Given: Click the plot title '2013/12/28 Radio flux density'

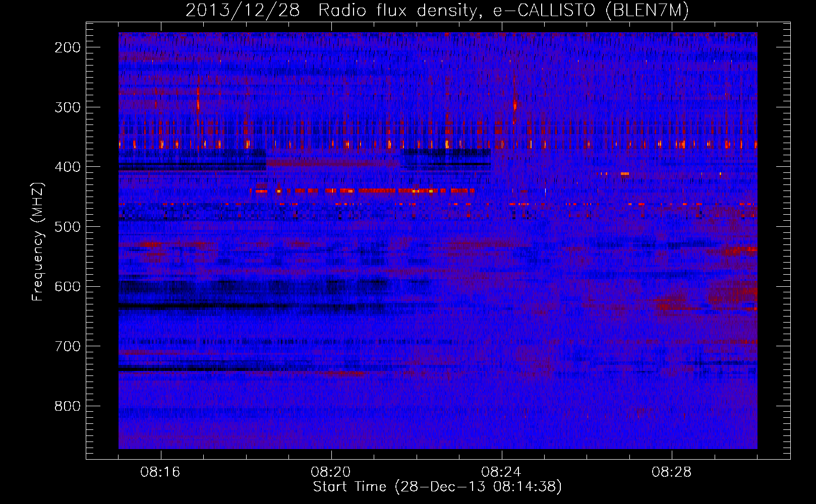Looking at the screenshot, I should point(437,10).
